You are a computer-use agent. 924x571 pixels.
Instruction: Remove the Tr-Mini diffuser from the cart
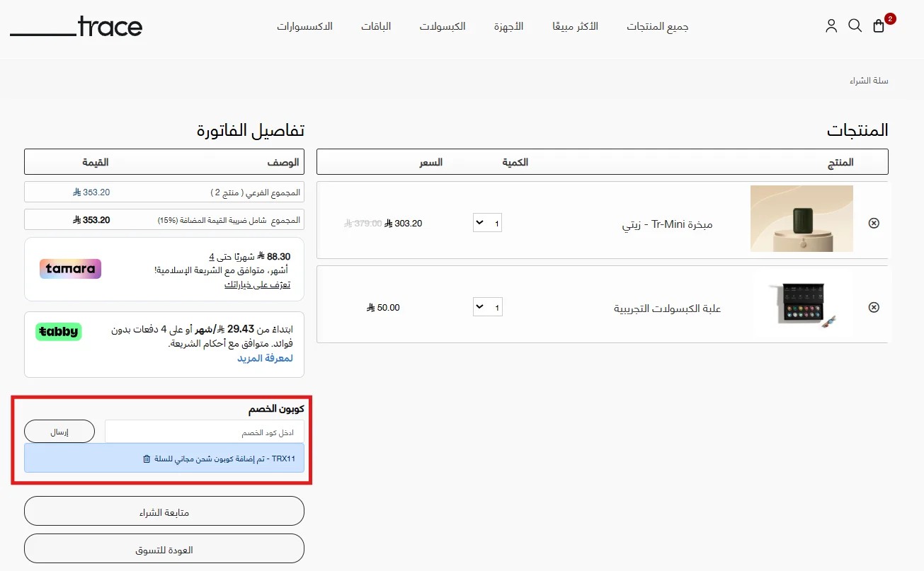874,223
